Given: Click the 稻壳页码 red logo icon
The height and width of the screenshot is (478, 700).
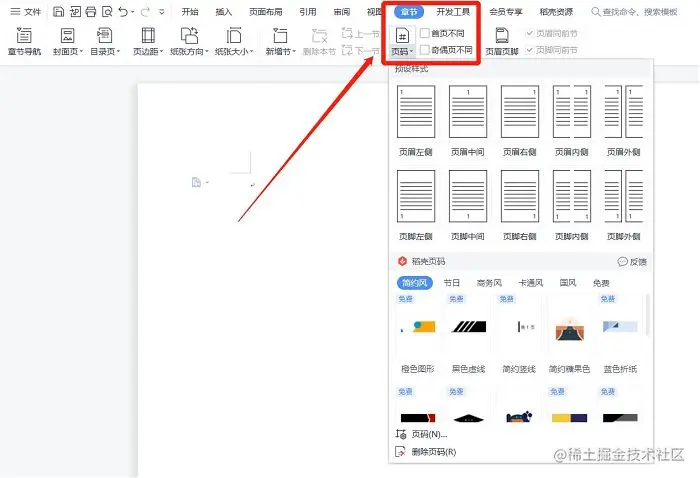Looking at the screenshot, I should coord(402,261).
